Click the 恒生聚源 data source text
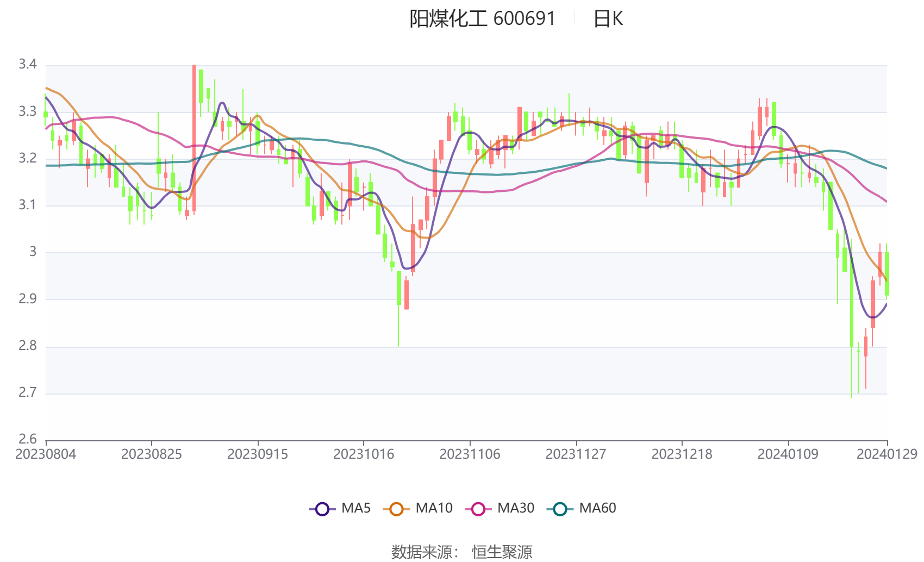 (x=502, y=552)
